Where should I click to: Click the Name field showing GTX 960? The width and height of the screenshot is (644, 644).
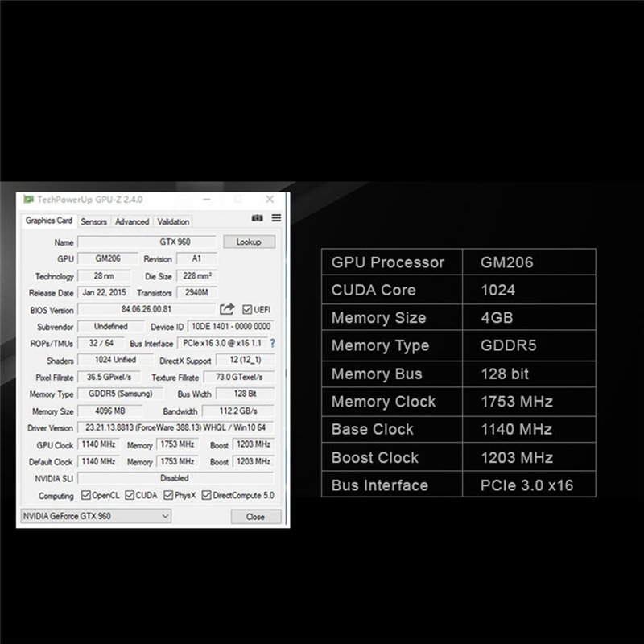[147, 242]
